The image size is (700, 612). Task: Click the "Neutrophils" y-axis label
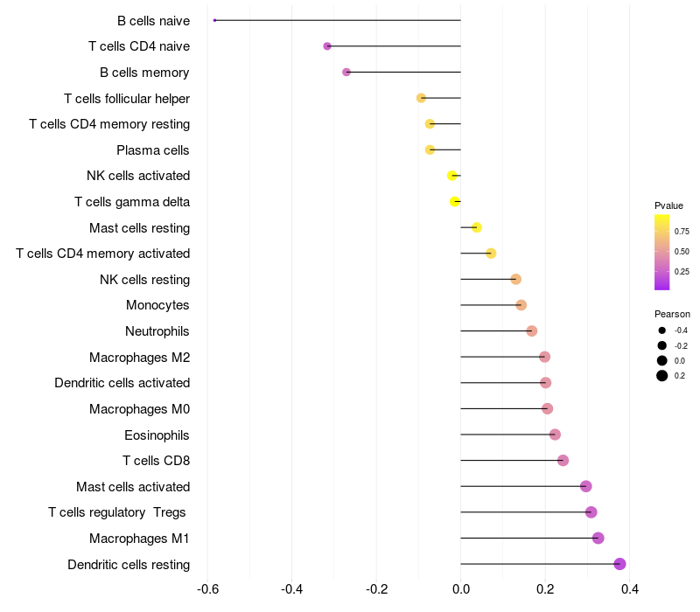pos(157,331)
